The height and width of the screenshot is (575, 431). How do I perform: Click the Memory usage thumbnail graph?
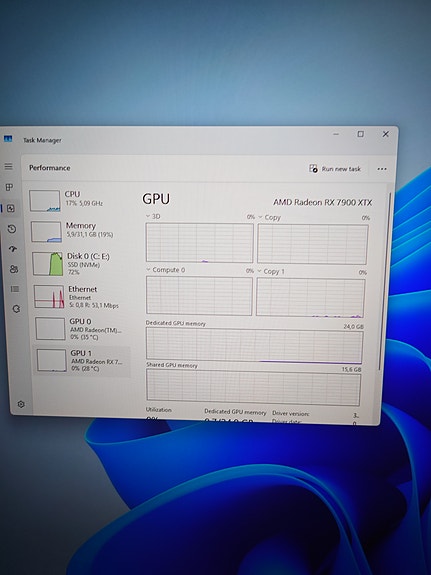pyautogui.click(x=46, y=232)
